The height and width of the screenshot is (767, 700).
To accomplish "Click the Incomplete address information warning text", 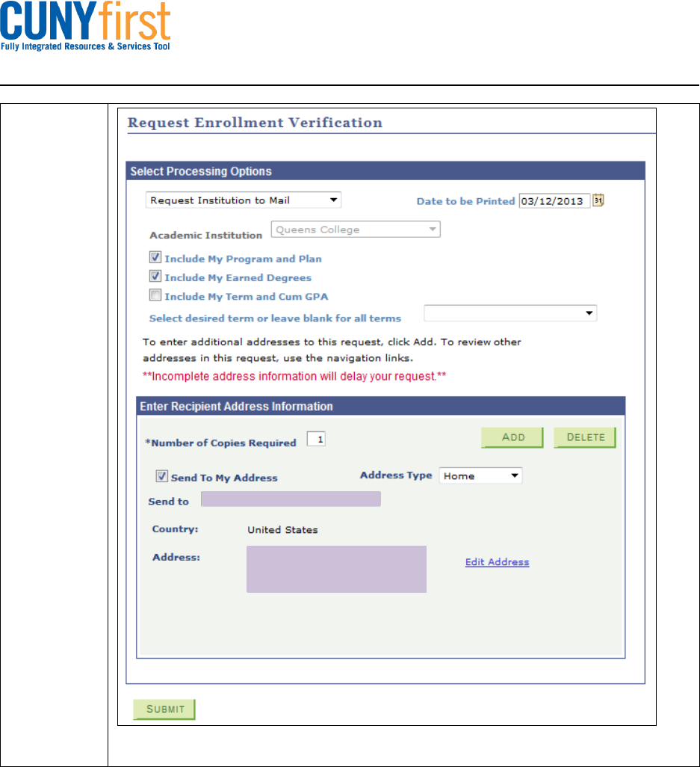I will (294, 376).
